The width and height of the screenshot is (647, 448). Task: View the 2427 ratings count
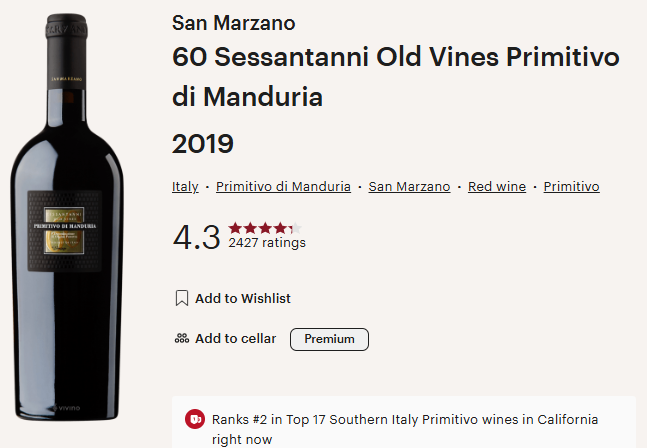pos(267,243)
